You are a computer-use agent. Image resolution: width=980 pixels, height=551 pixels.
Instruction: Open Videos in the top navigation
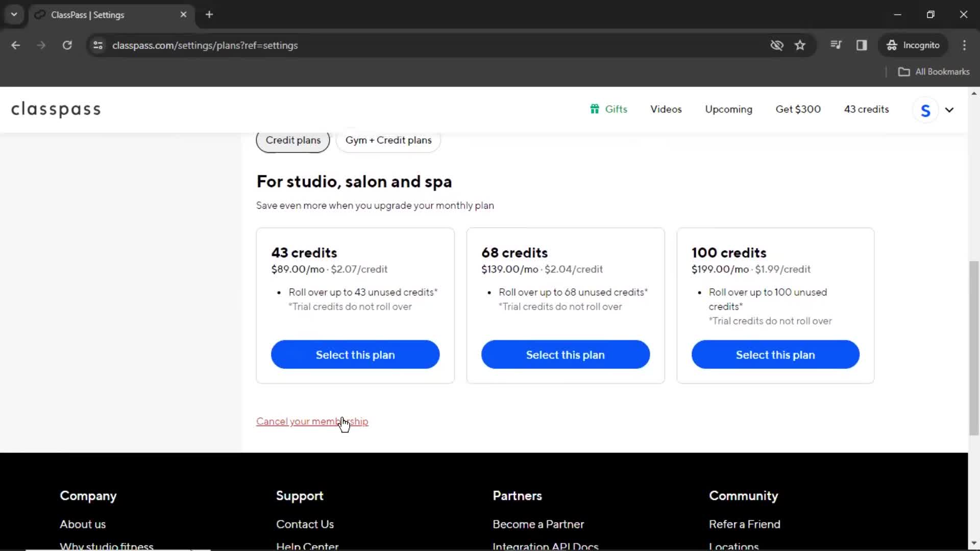[x=666, y=109]
